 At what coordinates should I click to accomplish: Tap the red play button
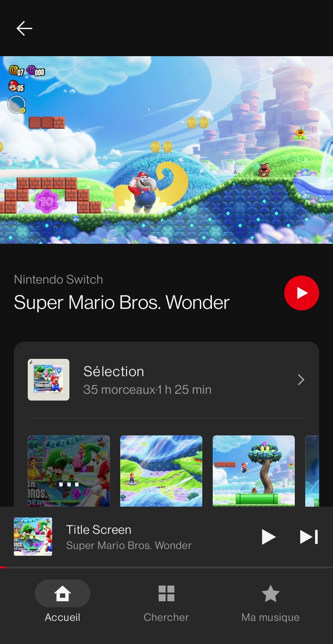pyautogui.click(x=301, y=293)
